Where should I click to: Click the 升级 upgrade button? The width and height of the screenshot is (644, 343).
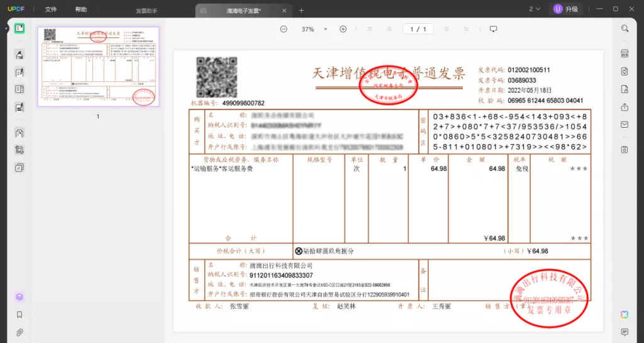566,9
